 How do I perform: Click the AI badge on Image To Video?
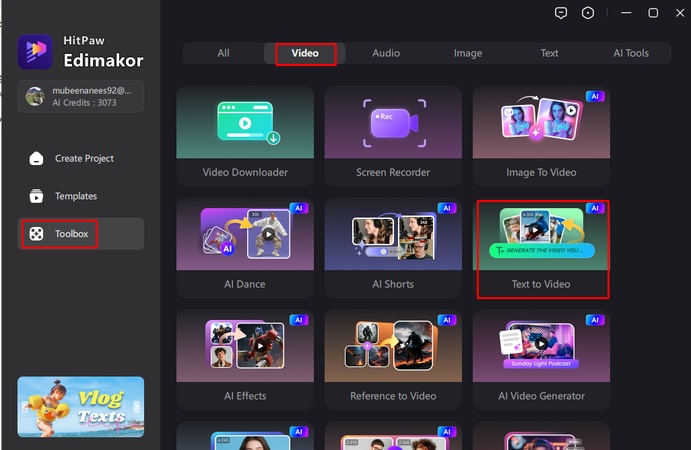pos(595,96)
